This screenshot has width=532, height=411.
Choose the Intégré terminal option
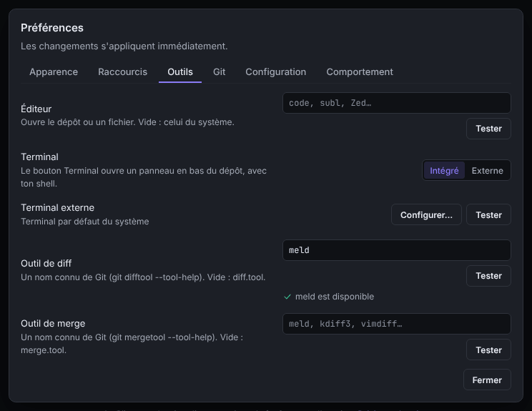[x=444, y=170]
